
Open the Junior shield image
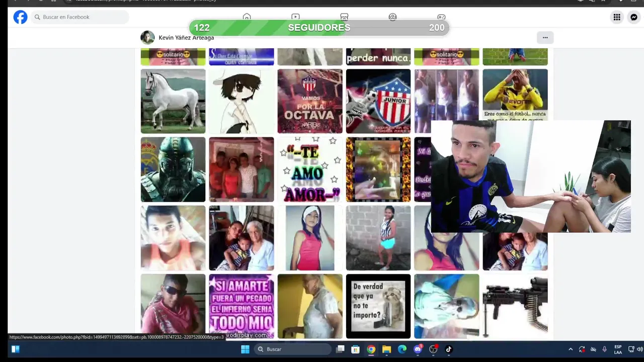click(x=378, y=101)
